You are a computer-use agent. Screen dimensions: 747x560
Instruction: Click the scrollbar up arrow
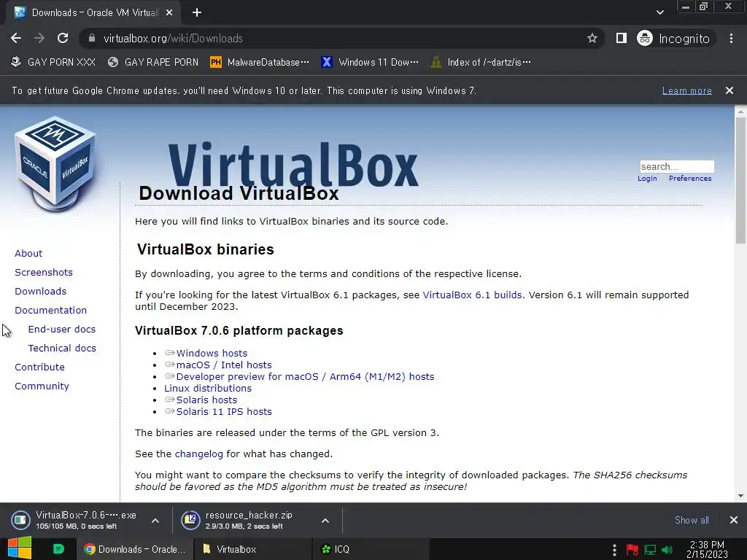coord(740,112)
